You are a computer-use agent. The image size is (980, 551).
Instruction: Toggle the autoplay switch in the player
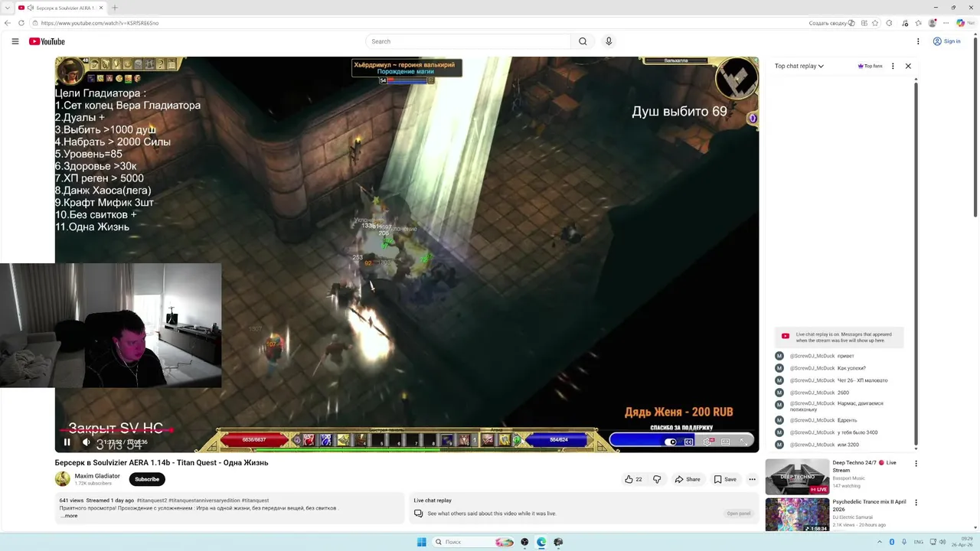671,442
